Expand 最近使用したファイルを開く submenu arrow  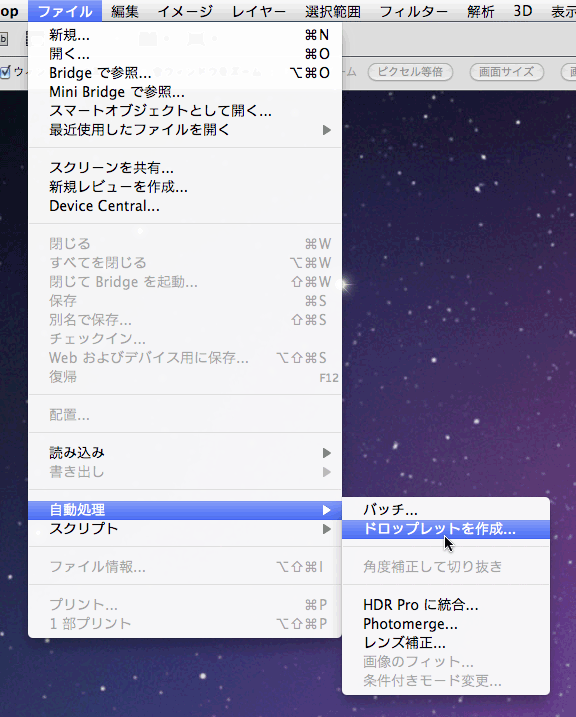point(326,130)
